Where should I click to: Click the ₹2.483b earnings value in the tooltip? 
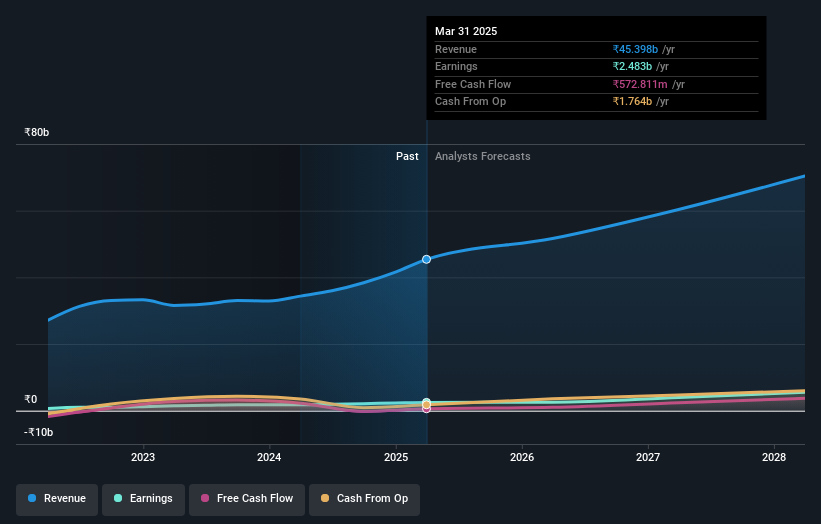click(x=633, y=66)
